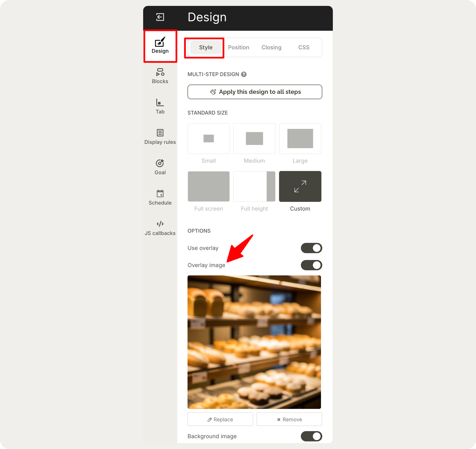
Task: Open the Design section in sidebar
Action: pos(160,46)
